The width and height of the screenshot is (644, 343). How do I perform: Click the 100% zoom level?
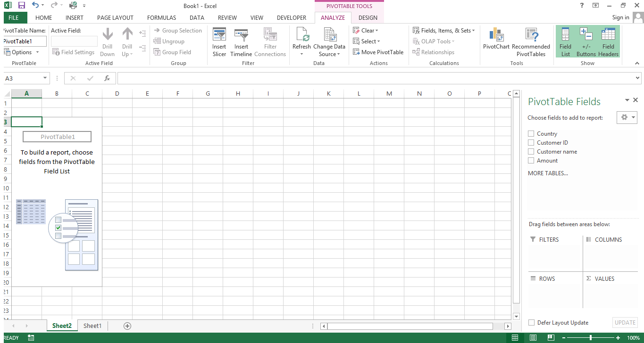point(634,338)
